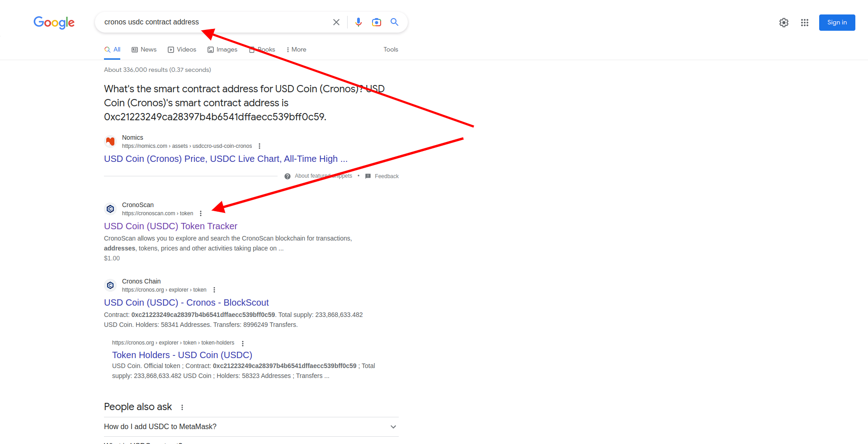Open token-holders result options menu

[243, 343]
